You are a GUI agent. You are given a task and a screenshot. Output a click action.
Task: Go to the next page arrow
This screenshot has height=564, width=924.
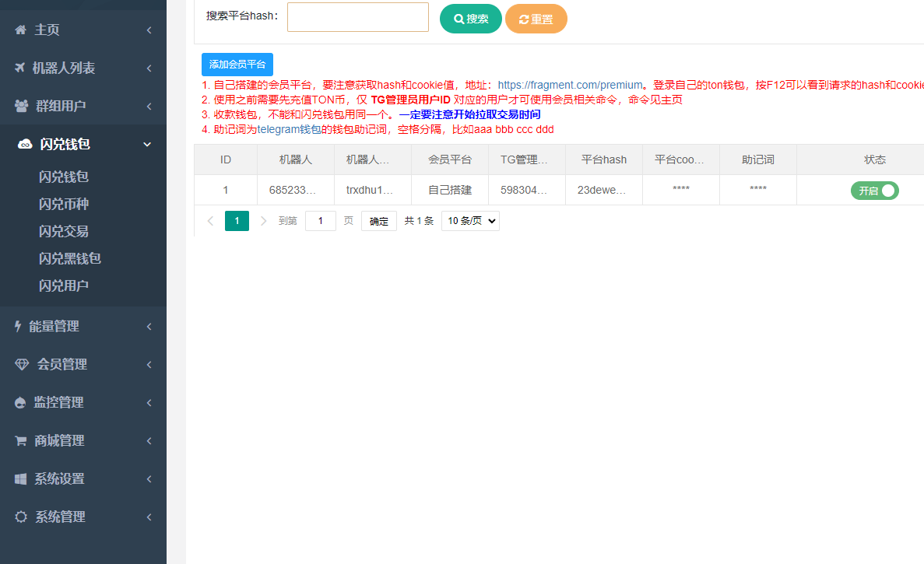(263, 221)
